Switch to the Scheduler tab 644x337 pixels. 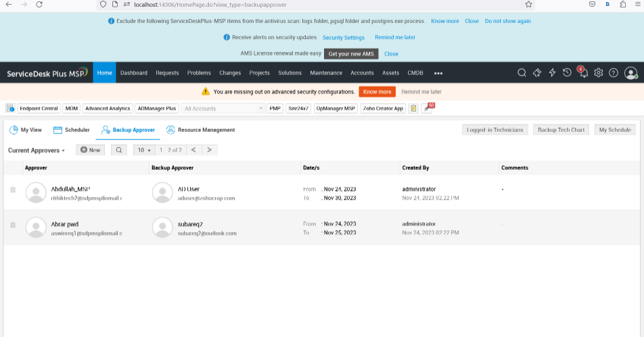[x=72, y=130]
